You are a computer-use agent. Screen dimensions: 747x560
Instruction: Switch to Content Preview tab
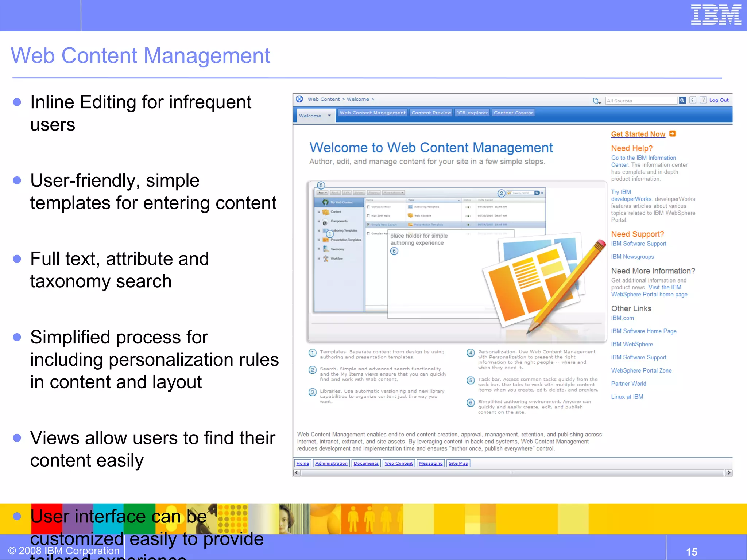tap(431, 113)
